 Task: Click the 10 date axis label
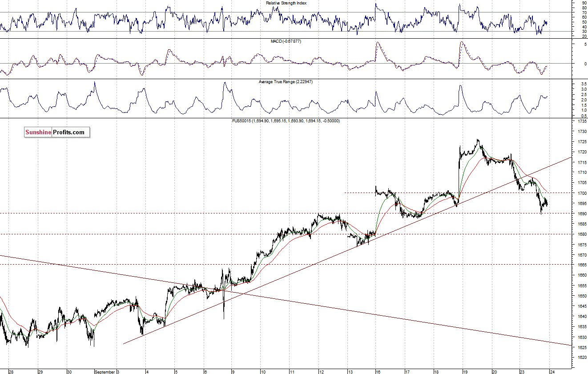pyautogui.click(x=263, y=371)
